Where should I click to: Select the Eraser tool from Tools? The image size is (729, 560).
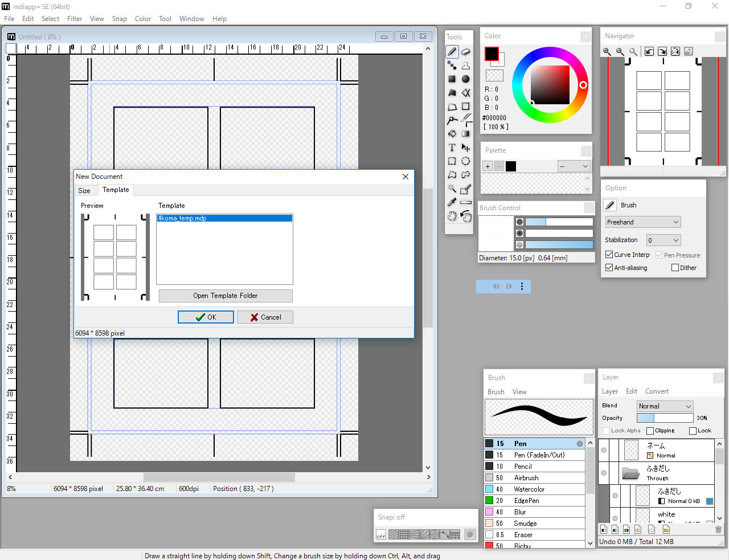[465, 51]
